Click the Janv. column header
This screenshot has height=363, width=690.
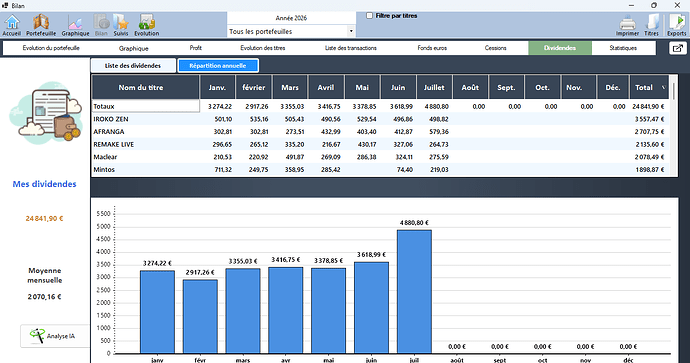(217, 88)
